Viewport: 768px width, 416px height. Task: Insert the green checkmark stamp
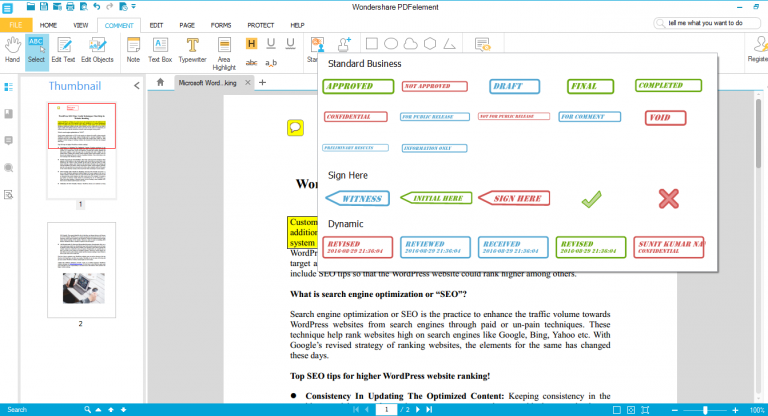coord(591,199)
